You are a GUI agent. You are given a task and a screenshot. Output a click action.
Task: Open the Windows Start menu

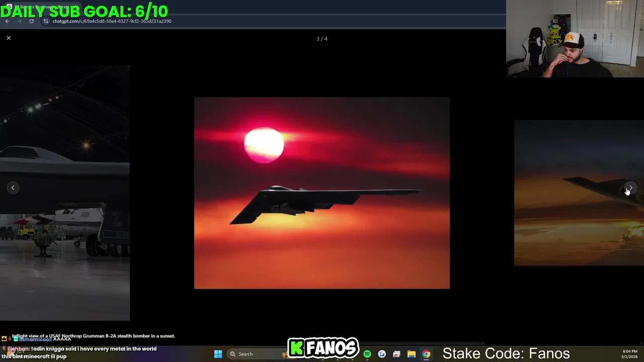coord(218,354)
